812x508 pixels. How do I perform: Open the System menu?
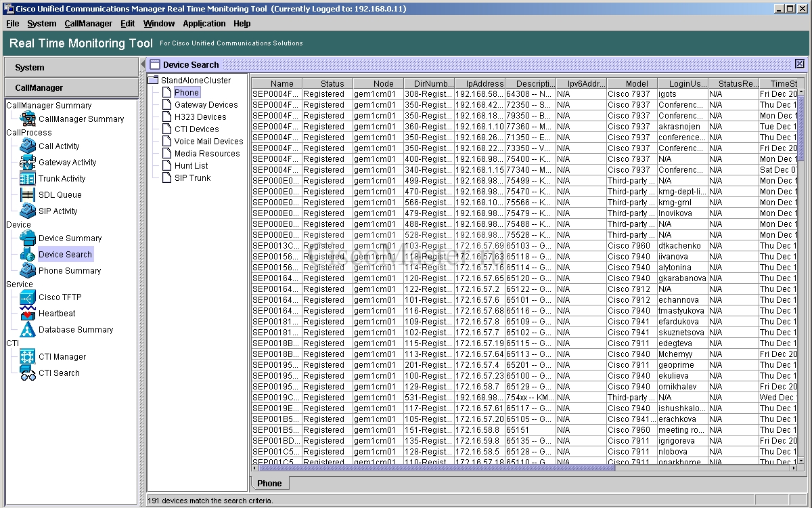pyautogui.click(x=42, y=23)
